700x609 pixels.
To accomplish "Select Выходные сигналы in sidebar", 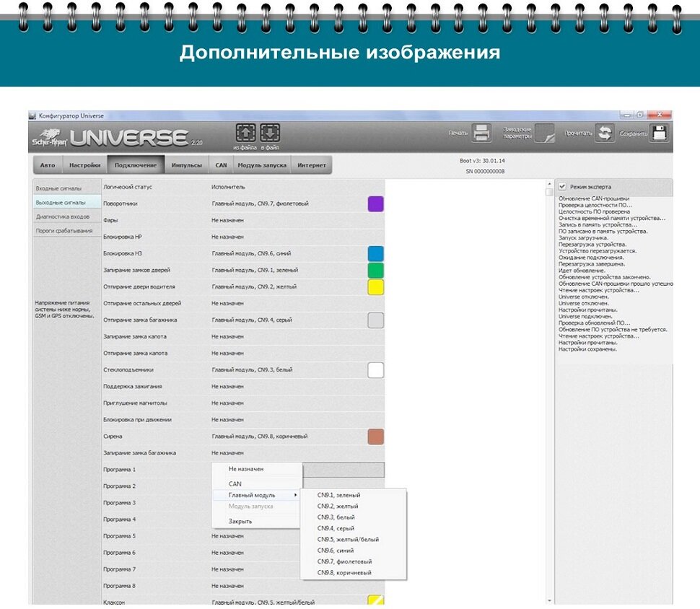I will [67, 203].
